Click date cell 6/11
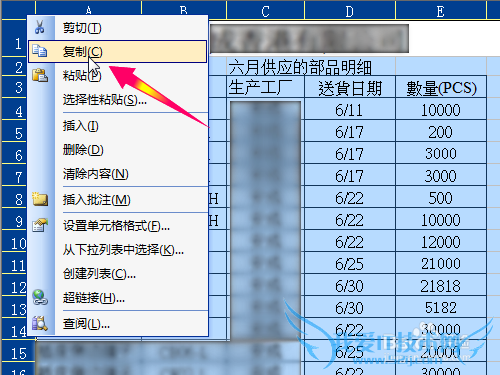500x375 pixels. pos(350,109)
